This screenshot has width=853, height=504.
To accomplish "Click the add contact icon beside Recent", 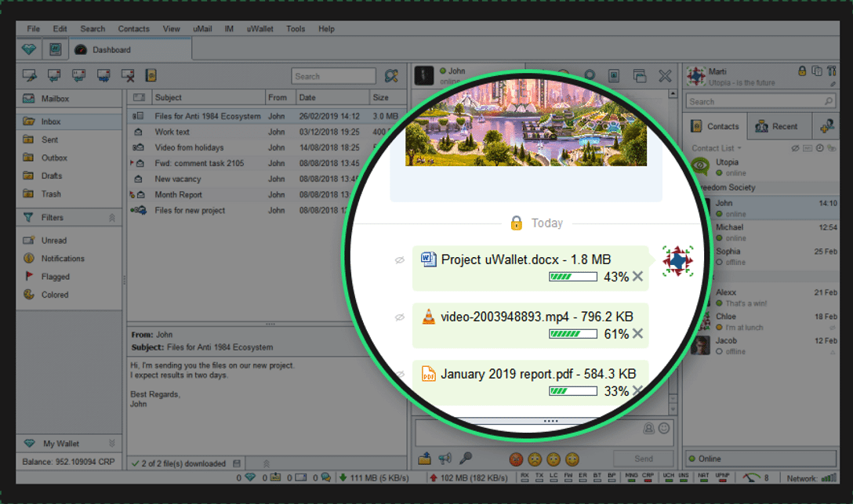I will [827, 126].
